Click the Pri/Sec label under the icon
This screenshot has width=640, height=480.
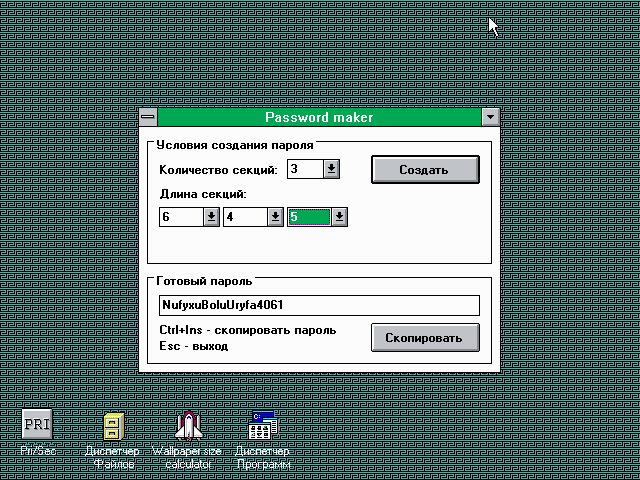(x=37, y=452)
